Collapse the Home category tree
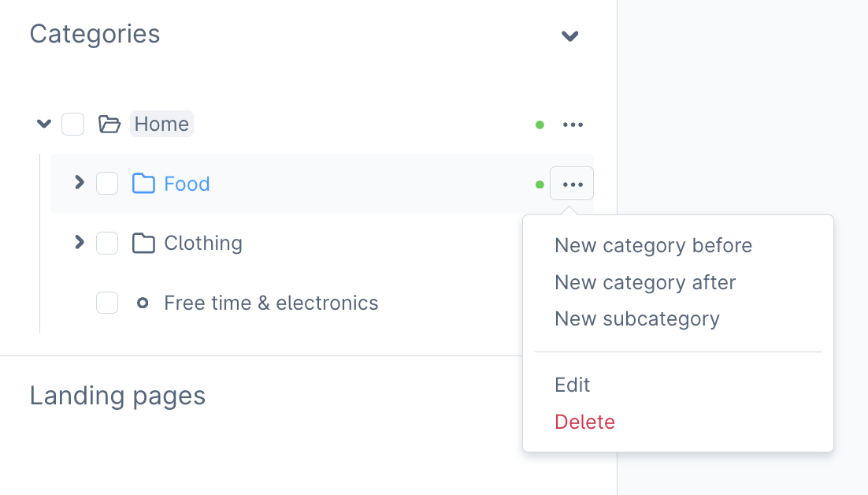Screen dimensions: 868x495 tap(44, 124)
